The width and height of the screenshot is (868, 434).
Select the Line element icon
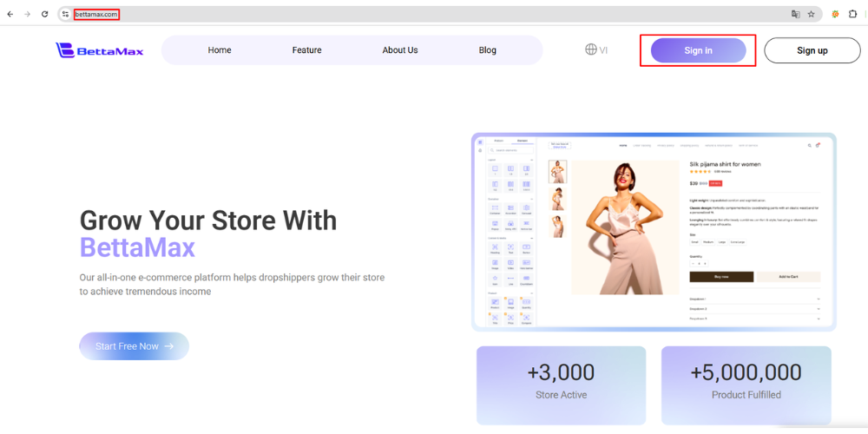tap(510, 280)
